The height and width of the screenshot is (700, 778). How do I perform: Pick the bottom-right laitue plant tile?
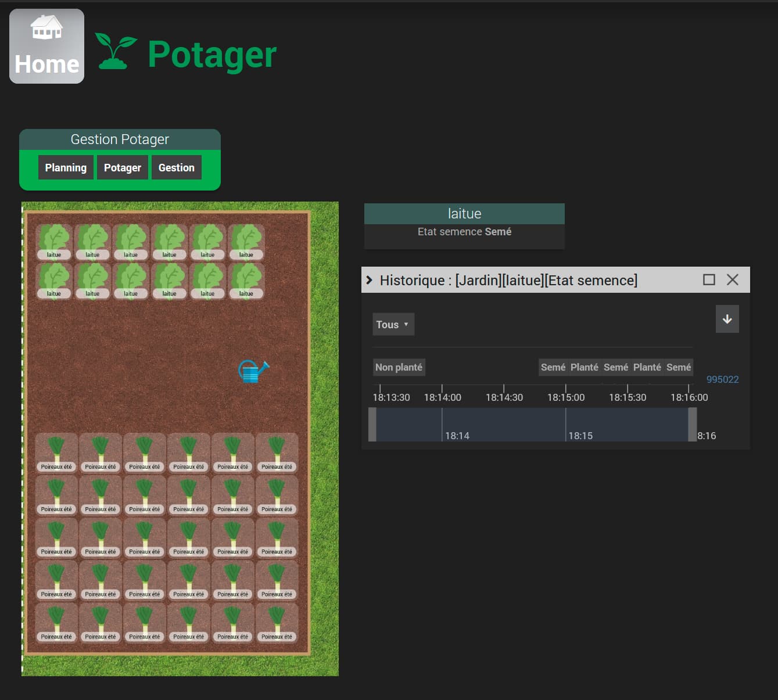(246, 281)
